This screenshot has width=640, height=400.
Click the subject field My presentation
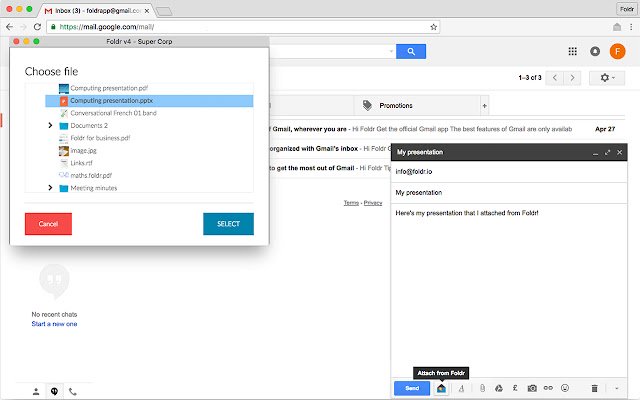[x=509, y=193]
